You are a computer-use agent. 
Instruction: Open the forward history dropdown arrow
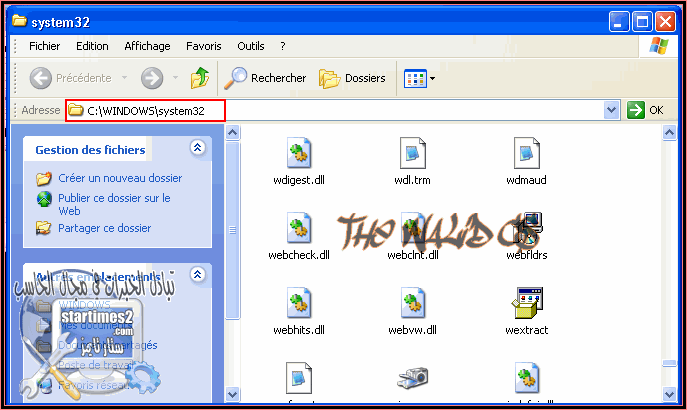[x=175, y=78]
